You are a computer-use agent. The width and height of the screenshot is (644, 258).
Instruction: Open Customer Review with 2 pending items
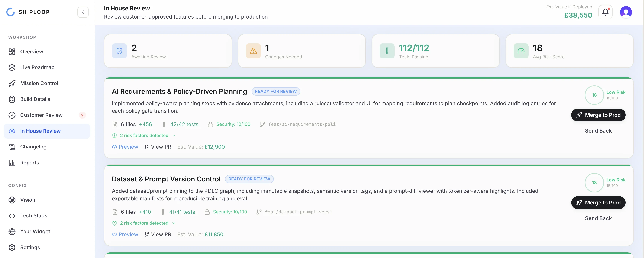click(x=42, y=115)
